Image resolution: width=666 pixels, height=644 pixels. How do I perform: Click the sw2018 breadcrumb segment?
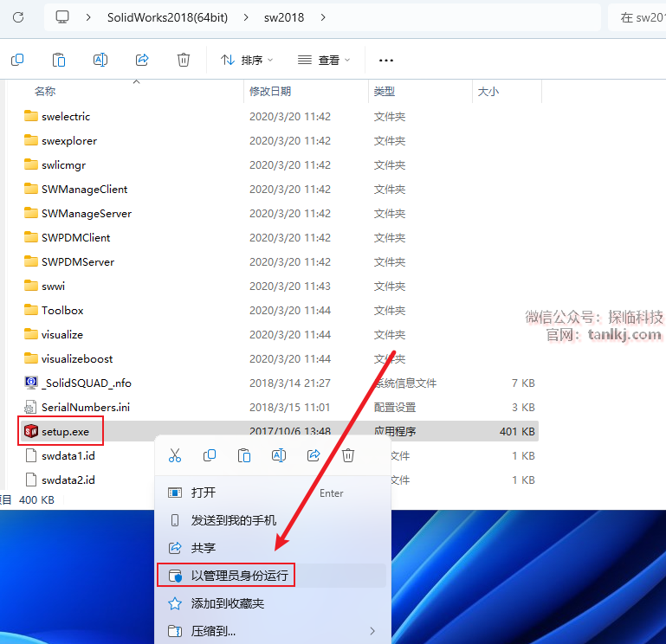pos(284,17)
